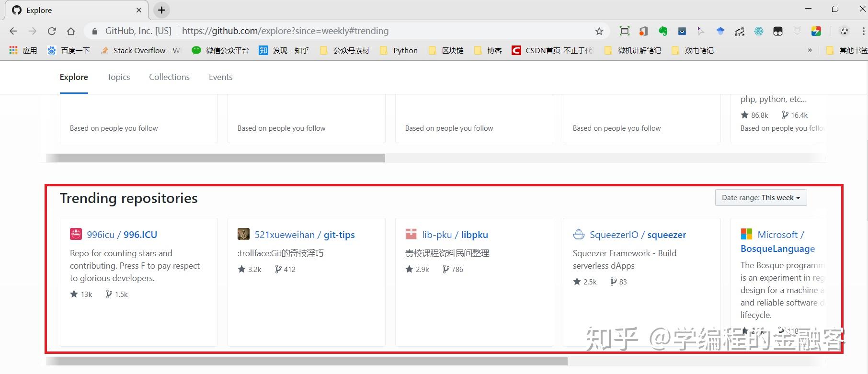Stay on the Explore navigation tab
The image size is (868, 374).
pyautogui.click(x=74, y=77)
